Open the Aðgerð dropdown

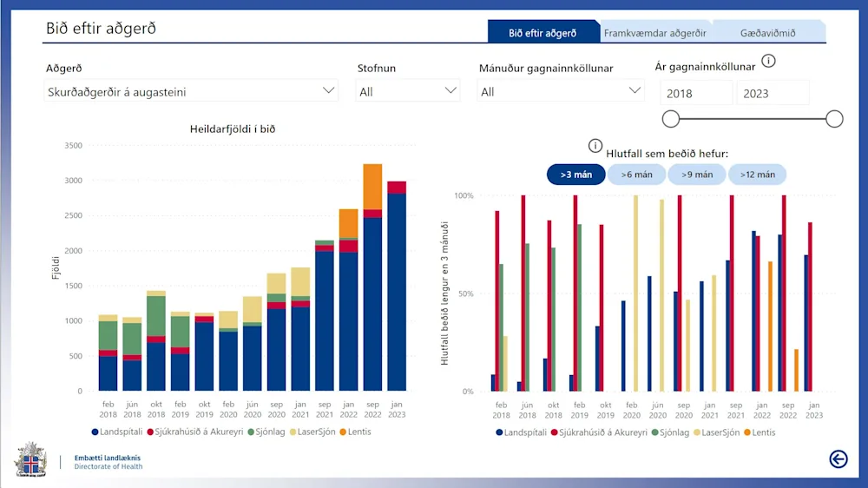coord(191,91)
